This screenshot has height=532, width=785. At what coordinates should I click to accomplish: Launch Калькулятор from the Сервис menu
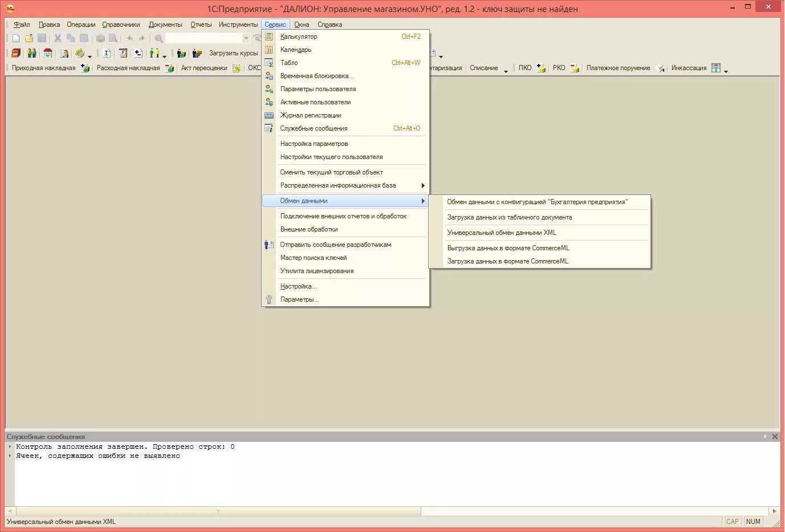tap(345, 36)
